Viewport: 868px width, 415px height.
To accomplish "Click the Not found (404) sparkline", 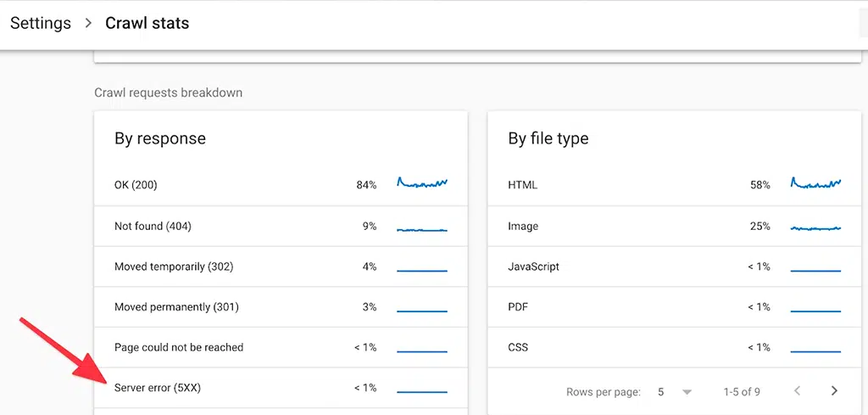I will [421, 228].
